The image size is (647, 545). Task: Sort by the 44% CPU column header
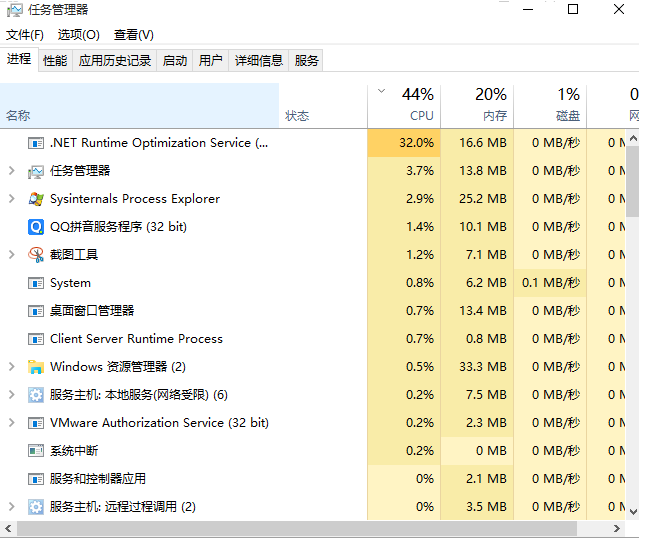coord(404,106)
